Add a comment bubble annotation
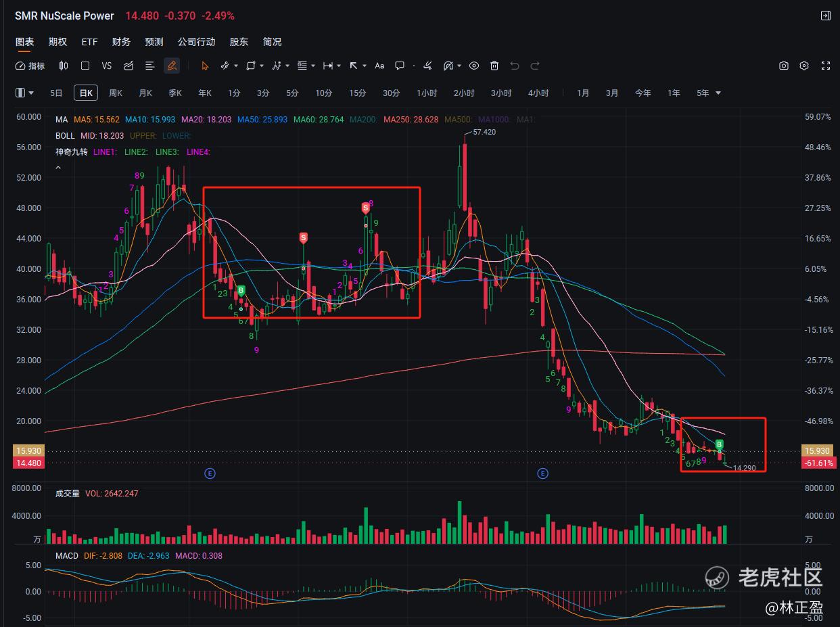Image resolution: width=840 pixels, height=627 pixels. 400,66
